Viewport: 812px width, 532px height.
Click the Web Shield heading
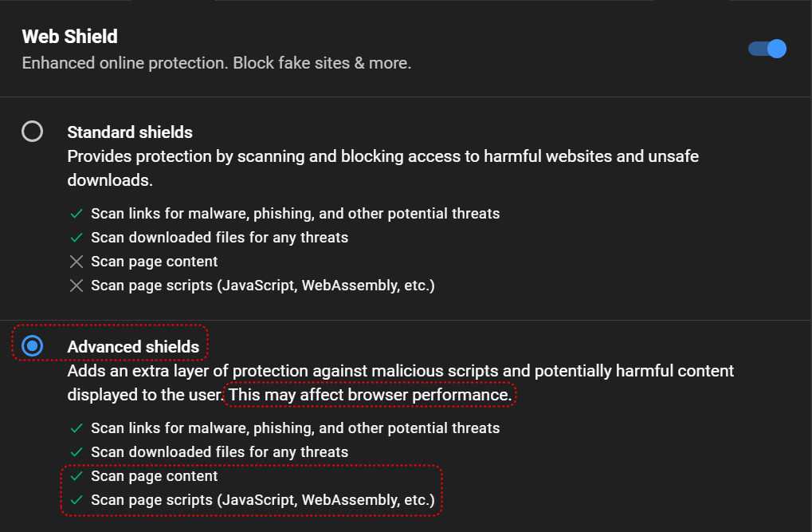click(69, 37)
